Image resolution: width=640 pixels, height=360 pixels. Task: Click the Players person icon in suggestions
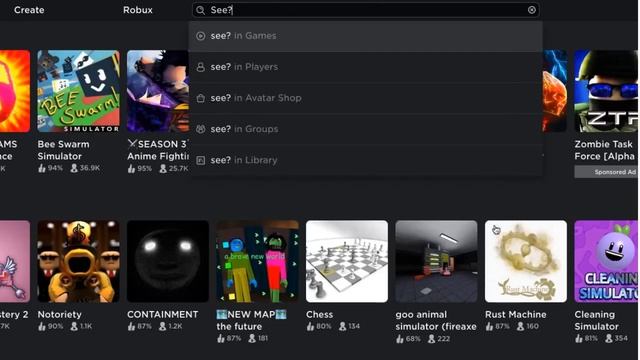tap(200, 67)
